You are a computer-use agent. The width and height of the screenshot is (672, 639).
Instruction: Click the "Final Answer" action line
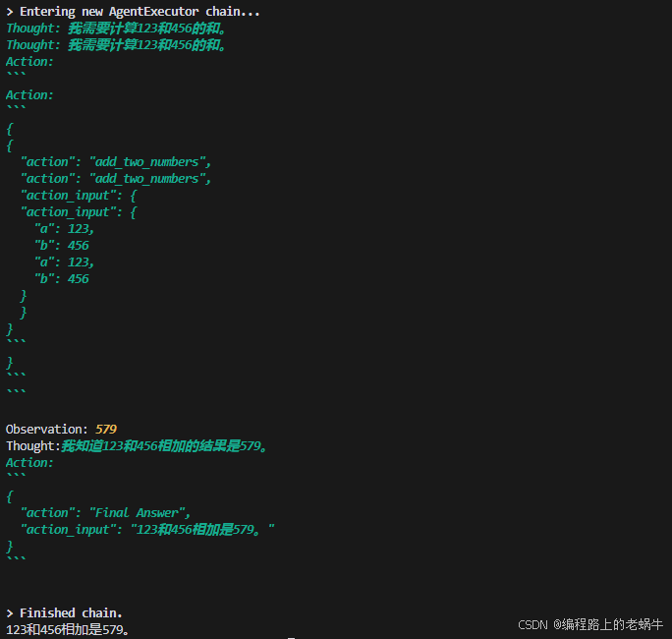coord(105,513)
